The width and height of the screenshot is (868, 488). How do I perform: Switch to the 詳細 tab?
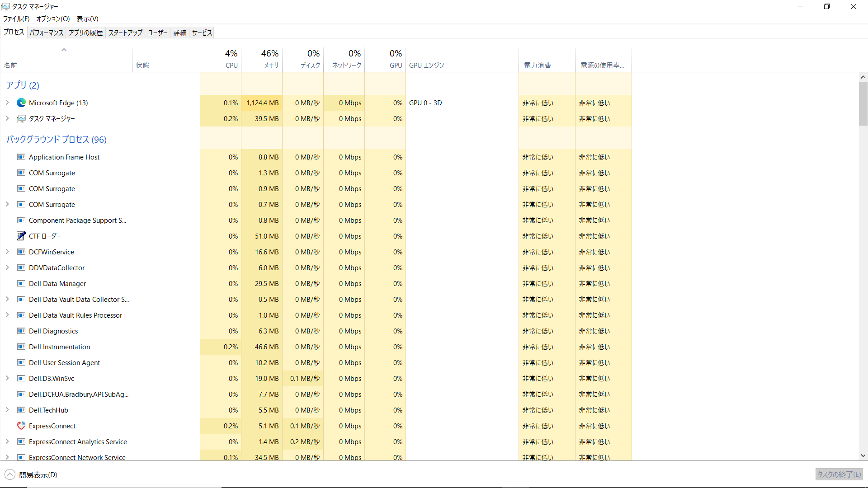[180, 33]
